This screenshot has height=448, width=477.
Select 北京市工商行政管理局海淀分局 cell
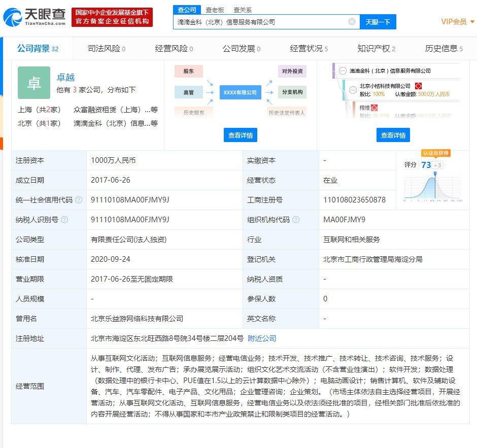coord(372,259)
